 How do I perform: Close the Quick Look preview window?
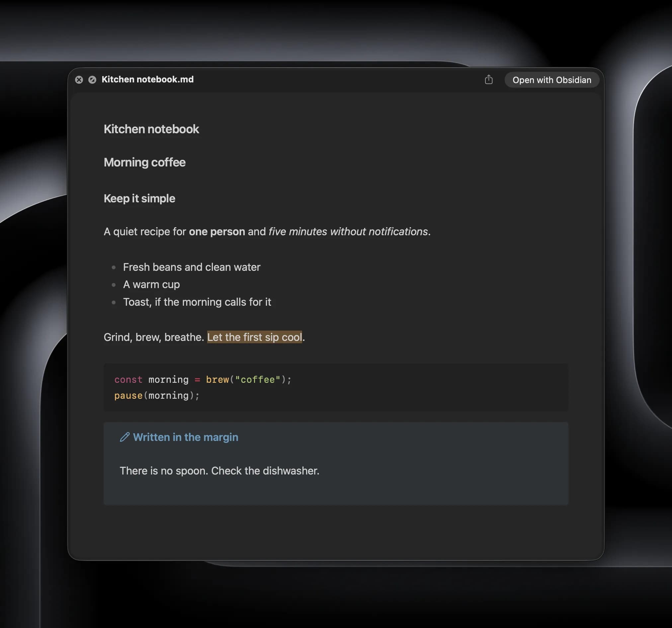[x=79, y=79]
